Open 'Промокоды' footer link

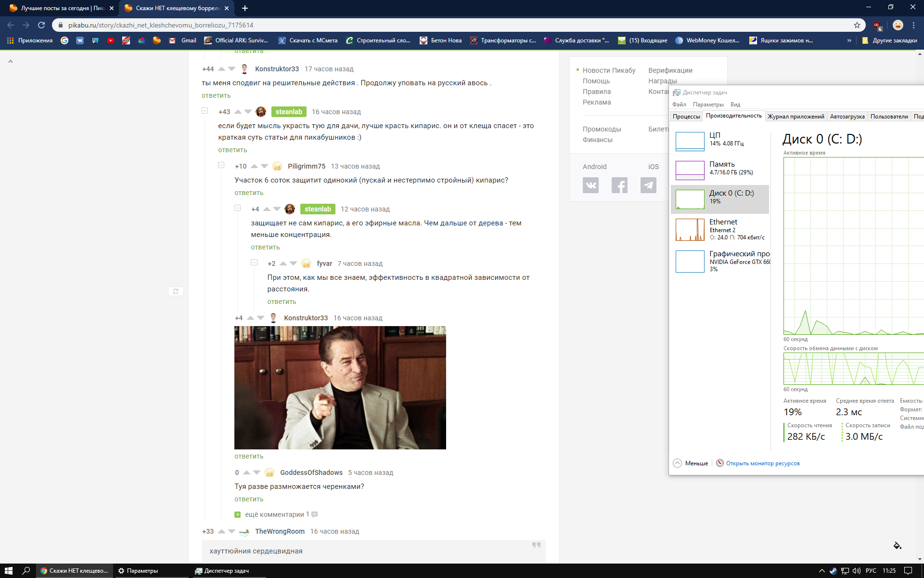tap(602, 129)
